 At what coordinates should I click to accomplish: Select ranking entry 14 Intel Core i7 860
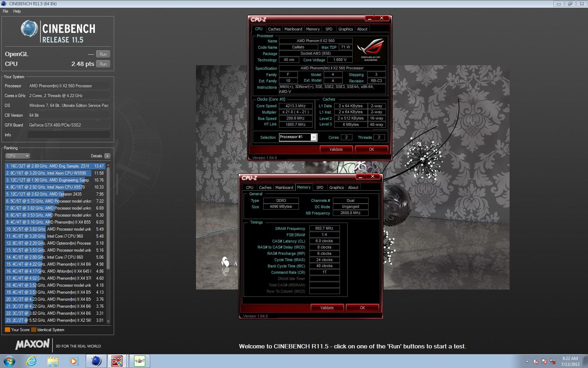(x=55, y=257)
